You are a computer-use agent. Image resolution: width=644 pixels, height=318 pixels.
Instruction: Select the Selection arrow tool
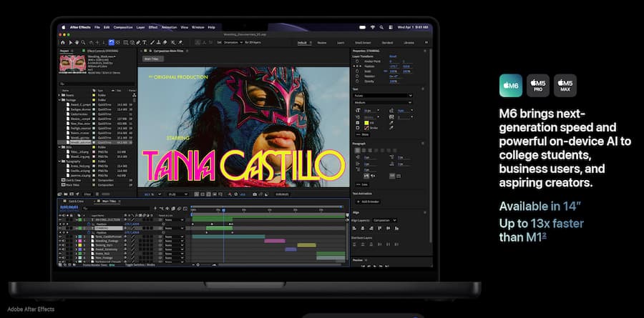71,42
